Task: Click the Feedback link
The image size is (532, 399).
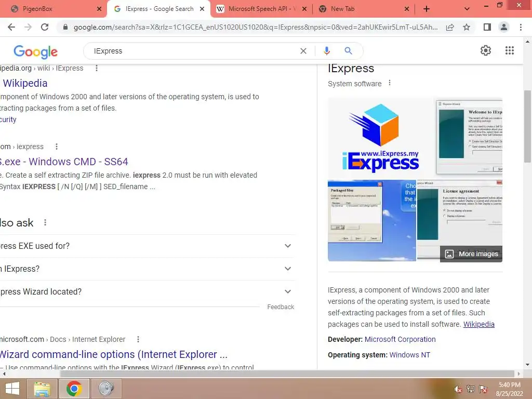Action: coord(281,307)
